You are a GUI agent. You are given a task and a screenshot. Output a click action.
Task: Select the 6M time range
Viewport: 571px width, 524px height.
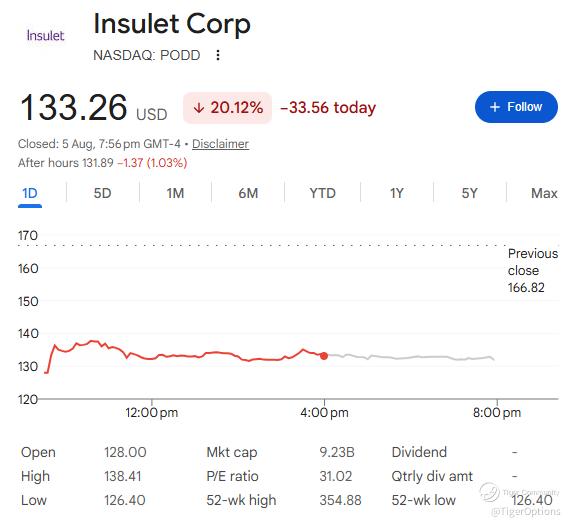tap(248, 193)
